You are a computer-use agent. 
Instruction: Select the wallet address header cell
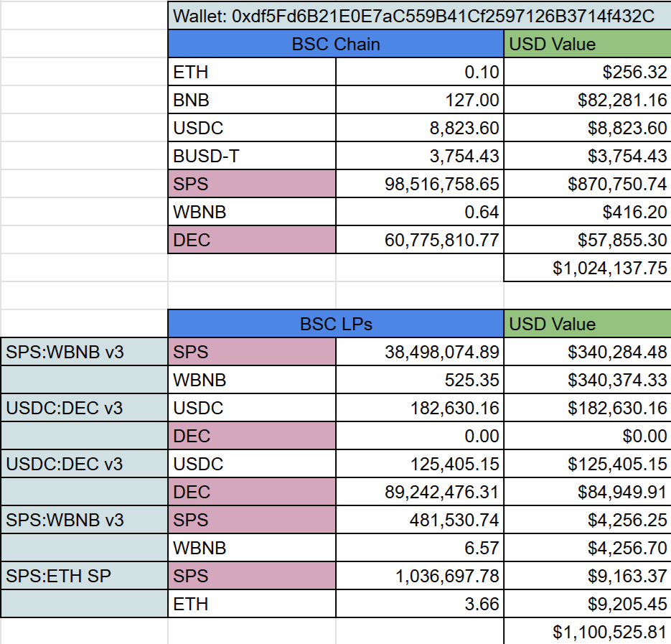[x=419, y=16]
